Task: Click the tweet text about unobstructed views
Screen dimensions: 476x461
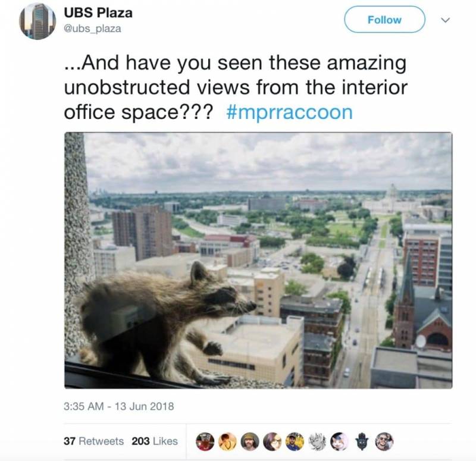Action: 236,87
